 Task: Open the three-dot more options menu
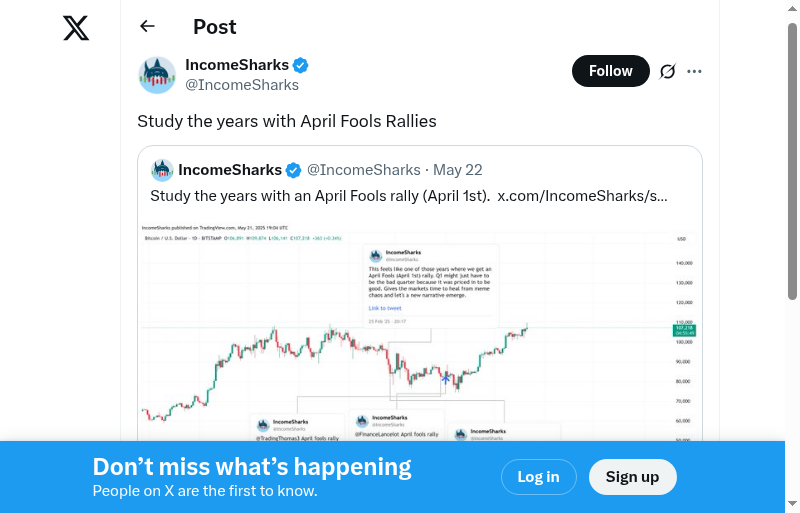pyautogui.click(x=695, y=71)
